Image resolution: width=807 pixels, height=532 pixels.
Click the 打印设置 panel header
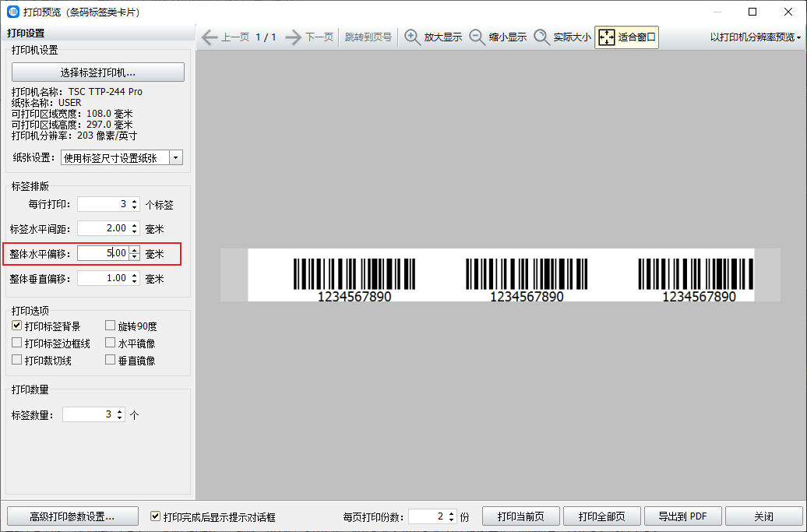coord(26,33)
